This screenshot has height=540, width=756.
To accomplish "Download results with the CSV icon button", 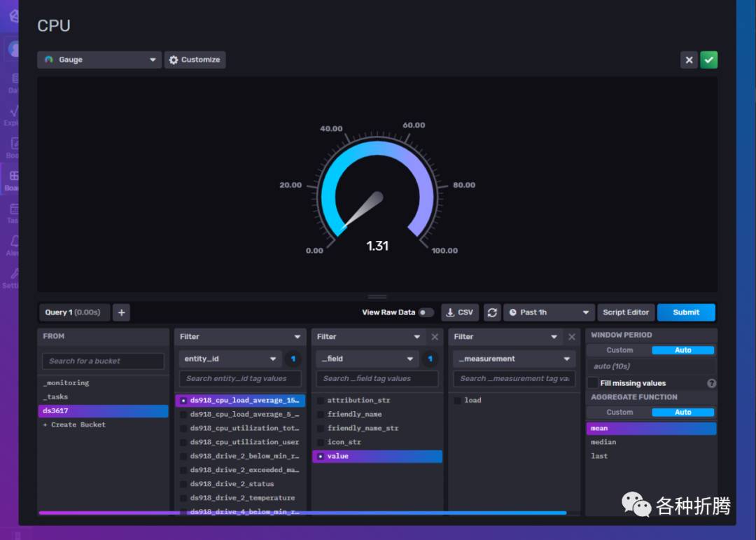I will point(460,312).
